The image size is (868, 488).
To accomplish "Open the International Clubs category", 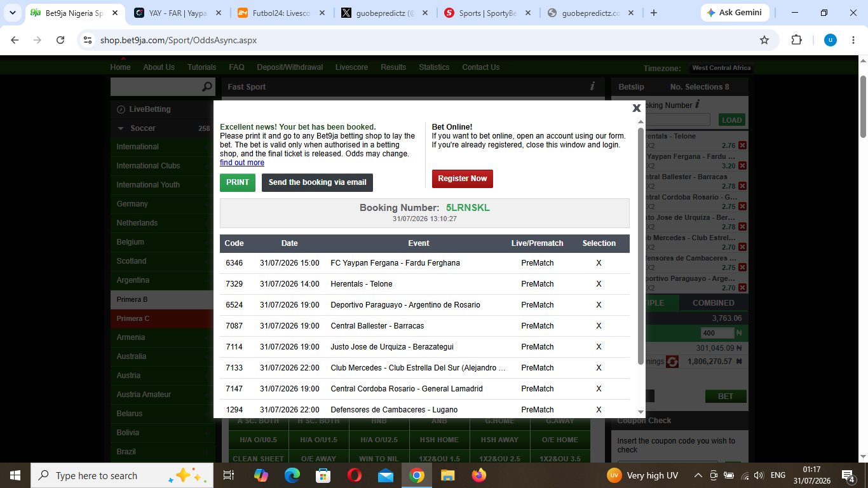I will tap(162, 166).
